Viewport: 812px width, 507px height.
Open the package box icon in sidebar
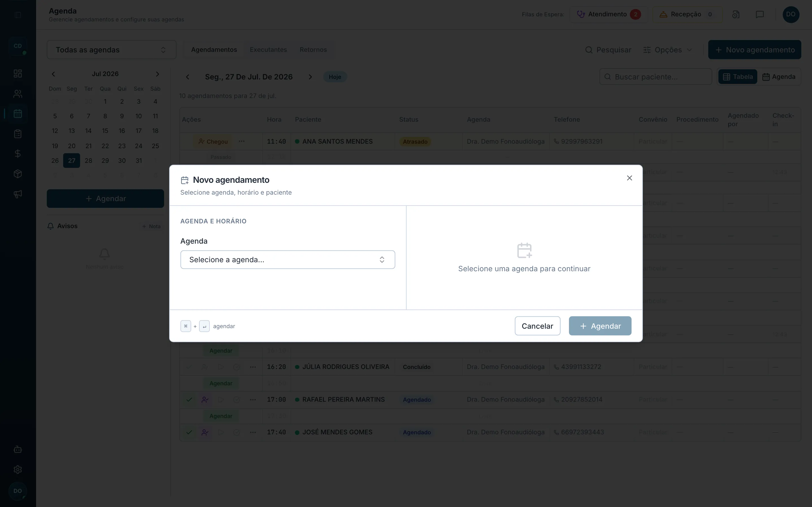pos(18,174)
